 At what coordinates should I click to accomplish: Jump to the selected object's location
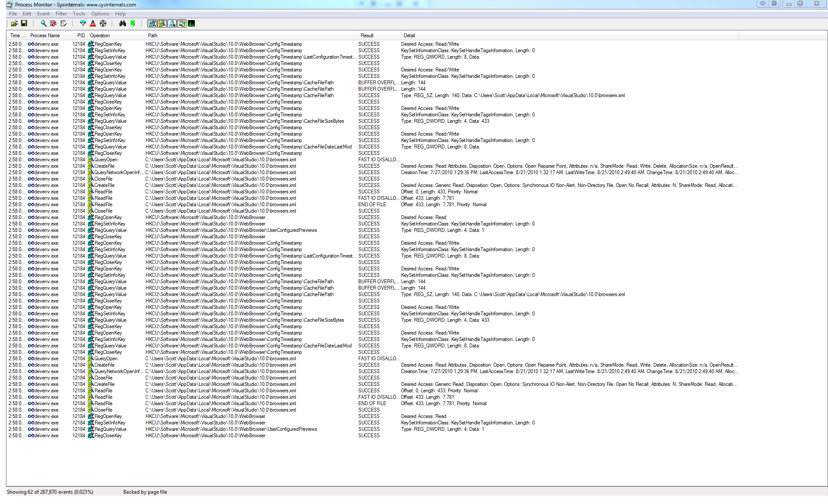pos(133,24)
